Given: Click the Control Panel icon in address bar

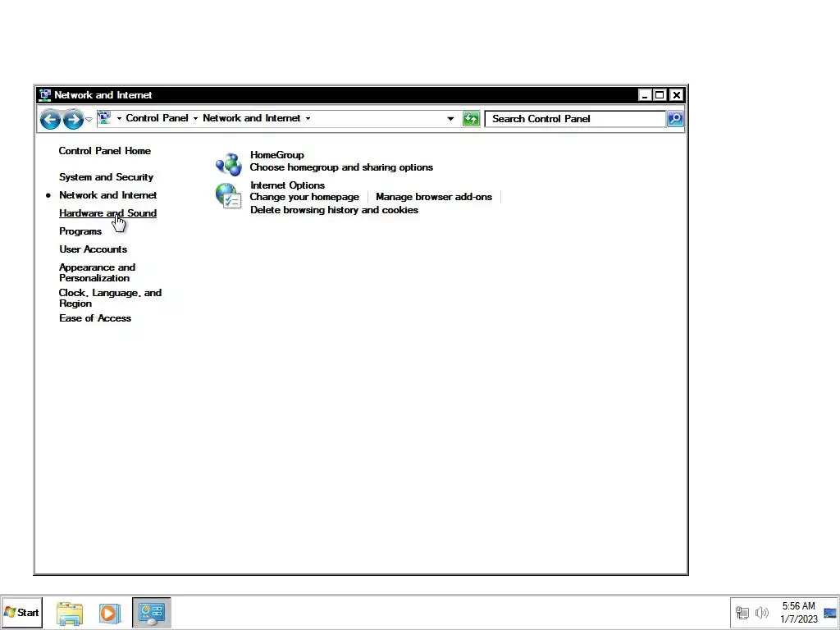Looking at the screenshot, I should (104, 118).
